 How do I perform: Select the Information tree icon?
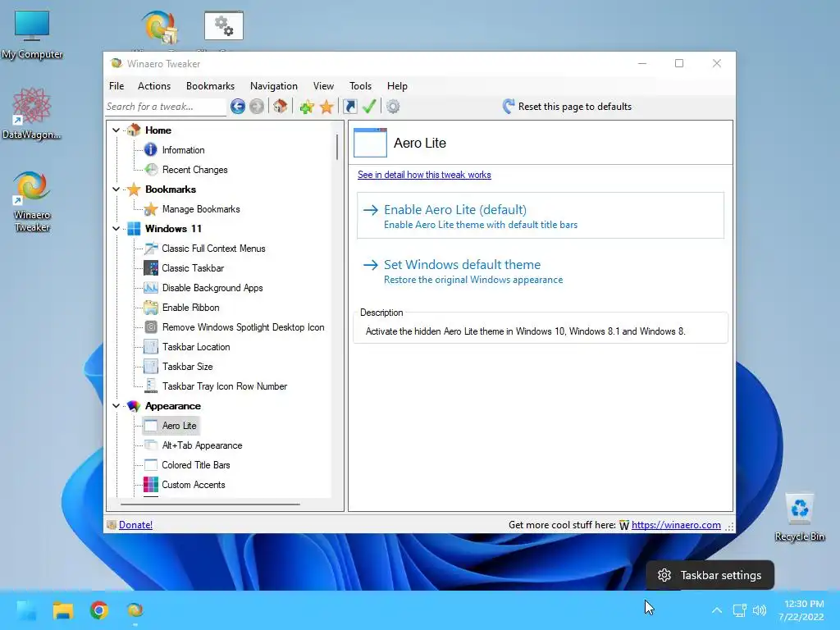tap(151, 150)
